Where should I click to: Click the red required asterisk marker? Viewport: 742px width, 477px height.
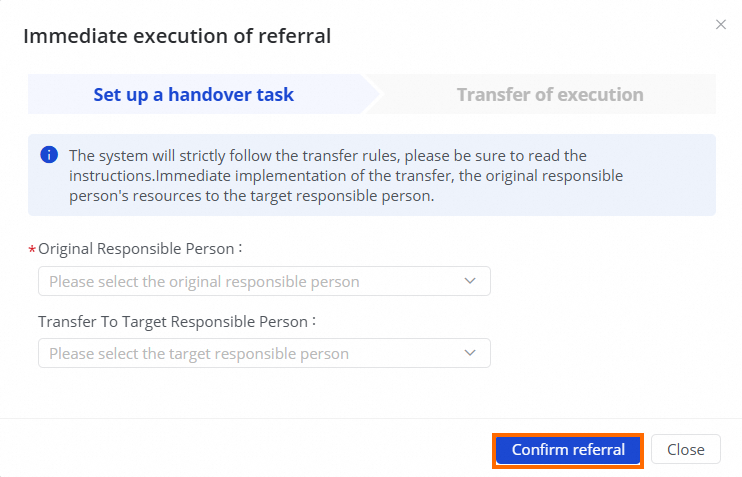32,250
